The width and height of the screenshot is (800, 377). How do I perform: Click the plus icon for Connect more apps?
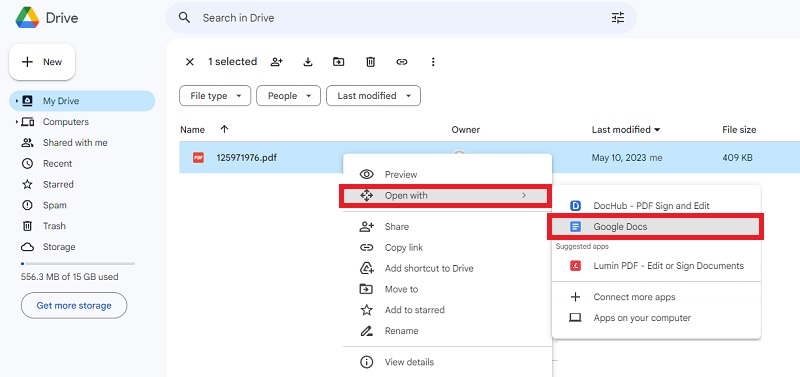[575, 297]
